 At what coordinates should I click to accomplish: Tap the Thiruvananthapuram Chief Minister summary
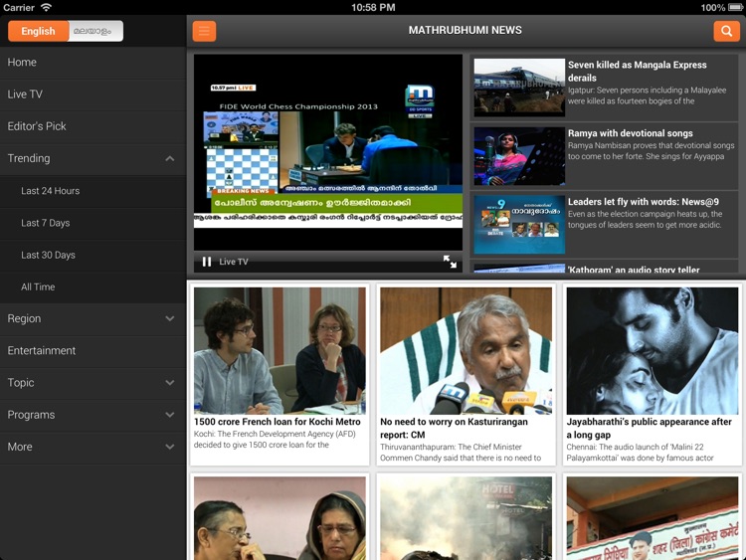[461, 453]
